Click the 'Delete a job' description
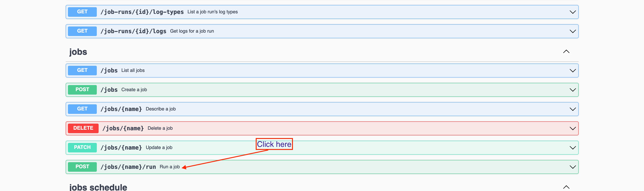644x191 pixels. (160, 128)
